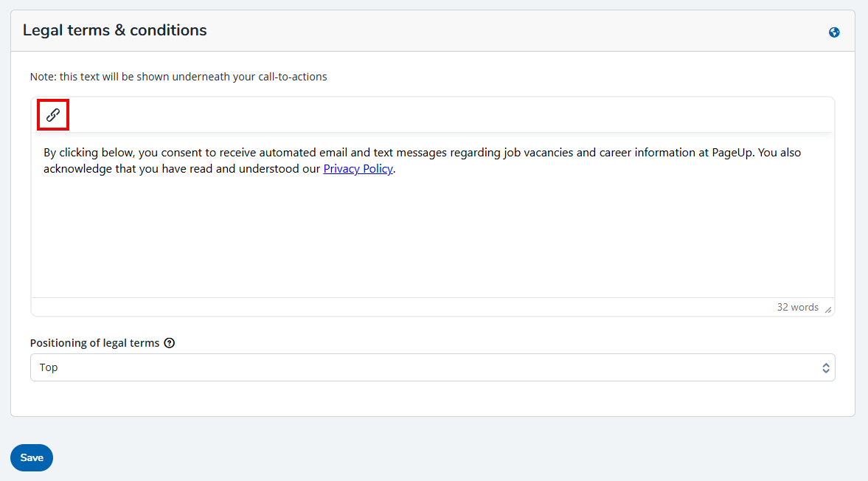
Task: Click the editor resize handle corner
Action: click(x=828, y=310)
